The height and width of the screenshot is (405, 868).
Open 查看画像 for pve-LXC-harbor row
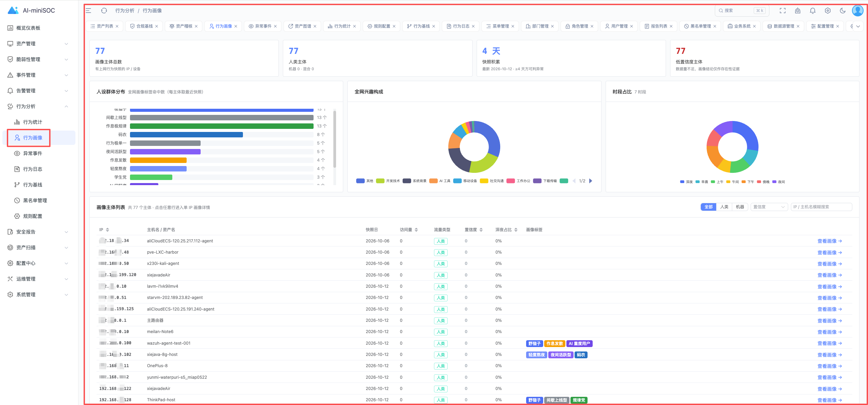click(x=829, y=253)
